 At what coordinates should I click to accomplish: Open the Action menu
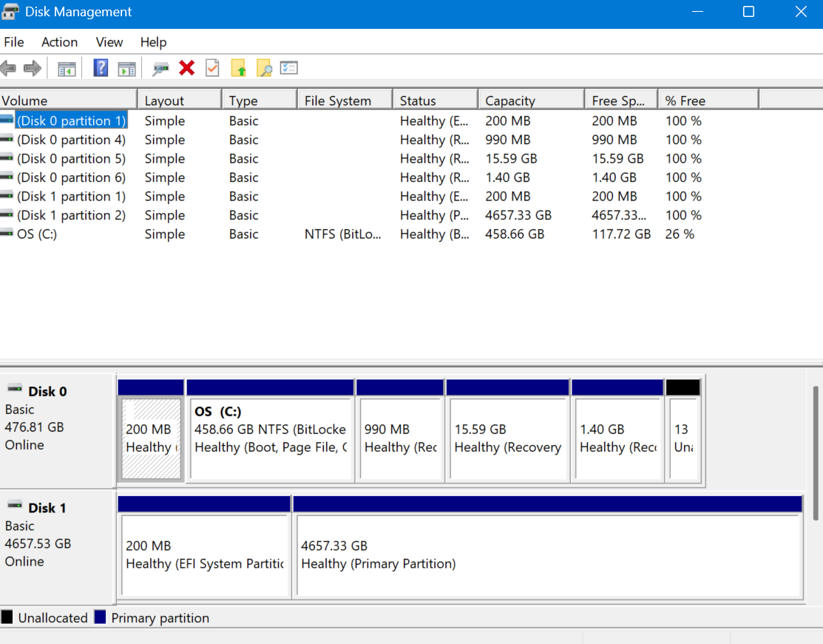pyautogui.click(x=59, y=42)
